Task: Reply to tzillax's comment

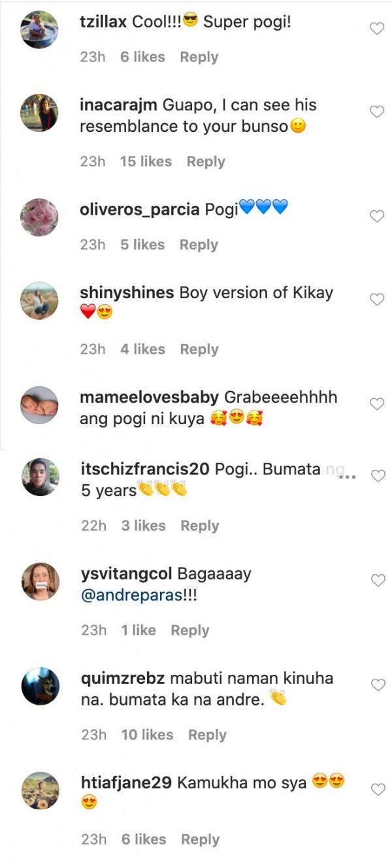Action: (199, 57)
